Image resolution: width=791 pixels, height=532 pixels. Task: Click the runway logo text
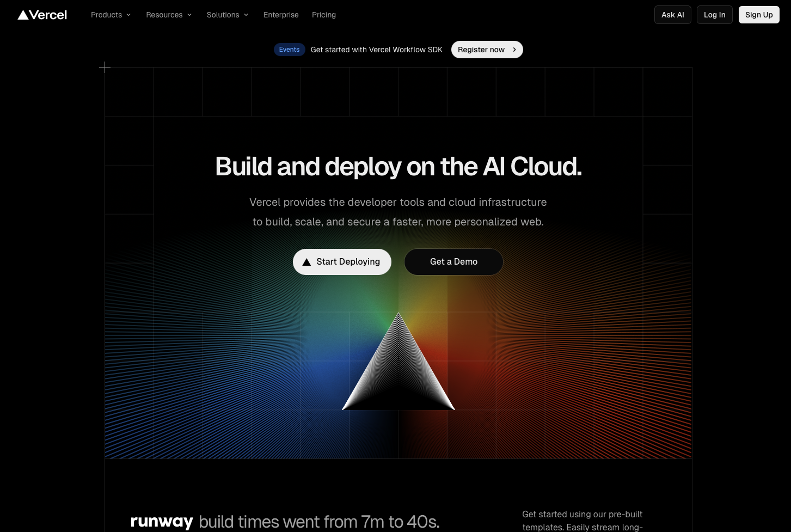tap(162, 522)
